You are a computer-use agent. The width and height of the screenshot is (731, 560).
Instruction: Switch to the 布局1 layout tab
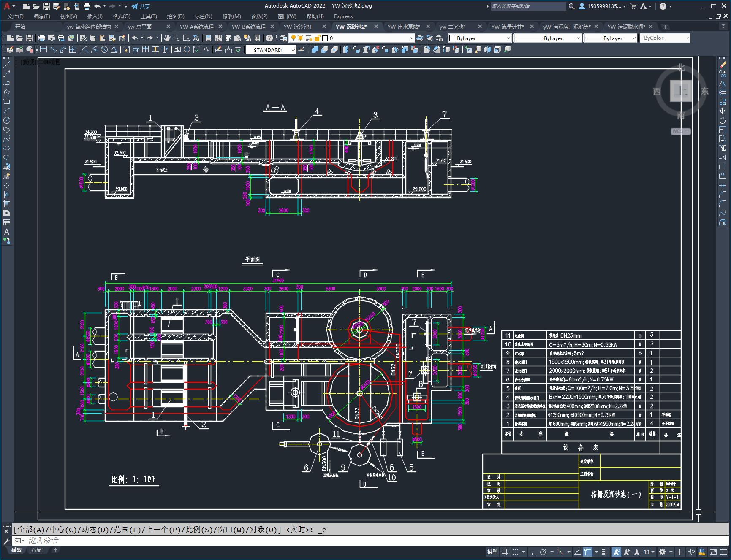(38, 550)
